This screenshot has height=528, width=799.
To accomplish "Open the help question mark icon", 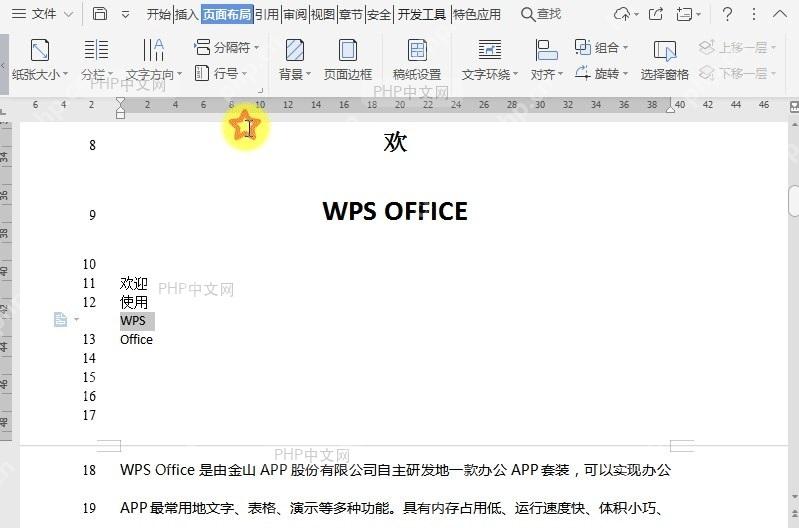I will coord(728,14).
